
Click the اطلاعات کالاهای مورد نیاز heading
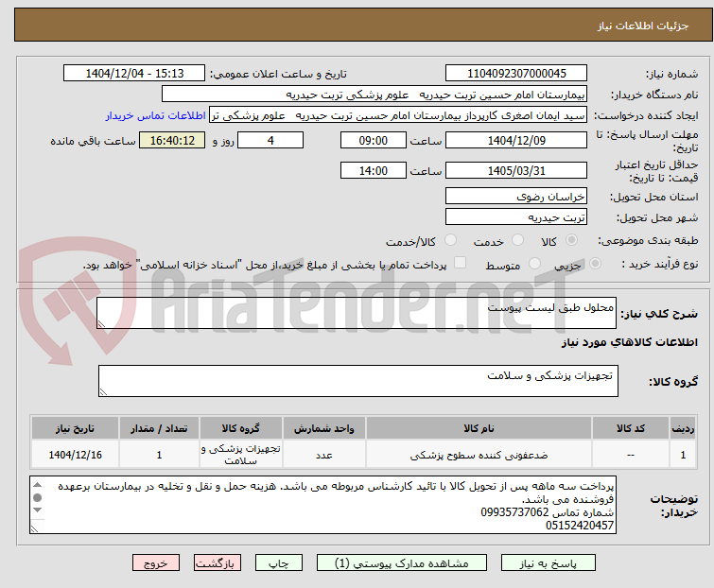tap(629, 342)
